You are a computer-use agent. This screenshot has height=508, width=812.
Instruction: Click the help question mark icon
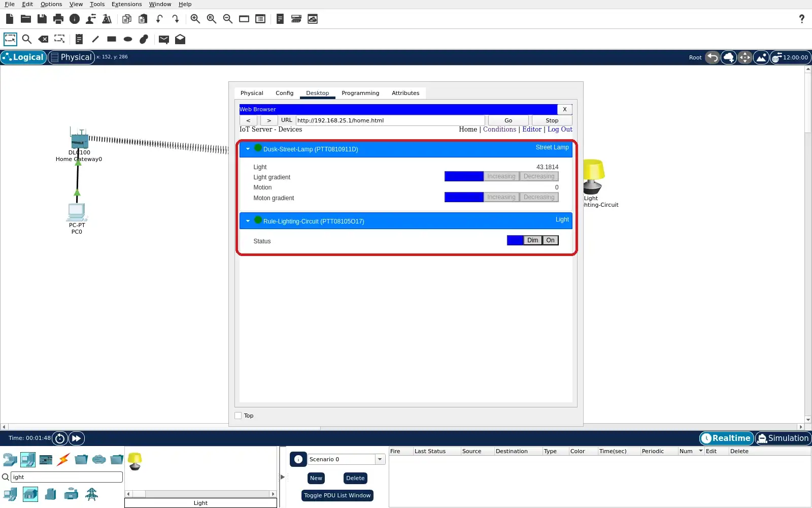point(802,19)
